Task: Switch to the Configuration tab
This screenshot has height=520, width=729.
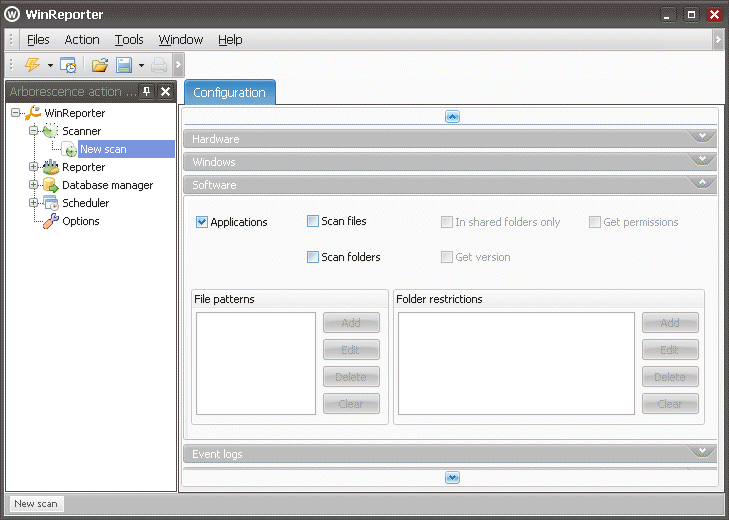Action: pos(230,92)
